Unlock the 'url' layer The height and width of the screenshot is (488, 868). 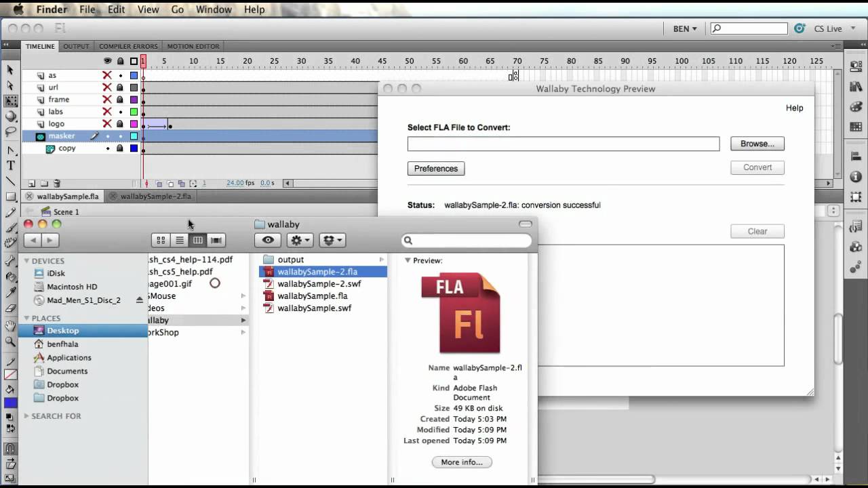pos(120,87)
